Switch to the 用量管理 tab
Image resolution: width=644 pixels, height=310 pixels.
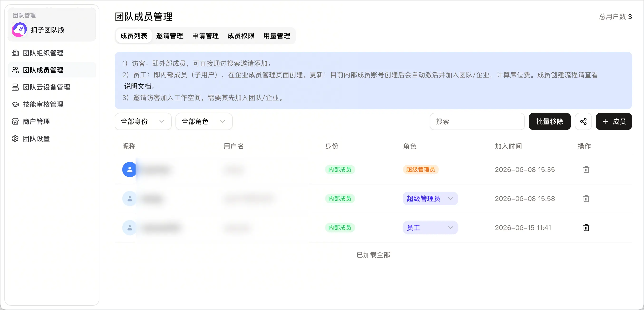point(277,36)
